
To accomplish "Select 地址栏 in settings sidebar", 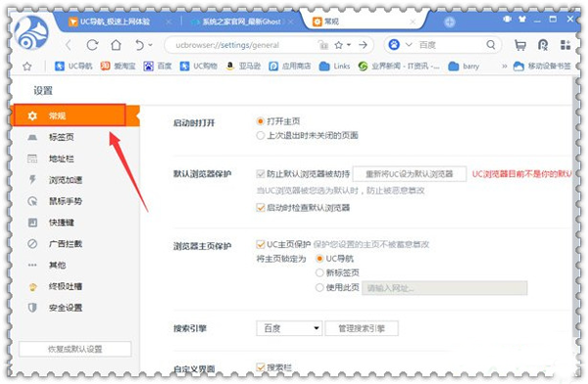I will pos(75,159).
